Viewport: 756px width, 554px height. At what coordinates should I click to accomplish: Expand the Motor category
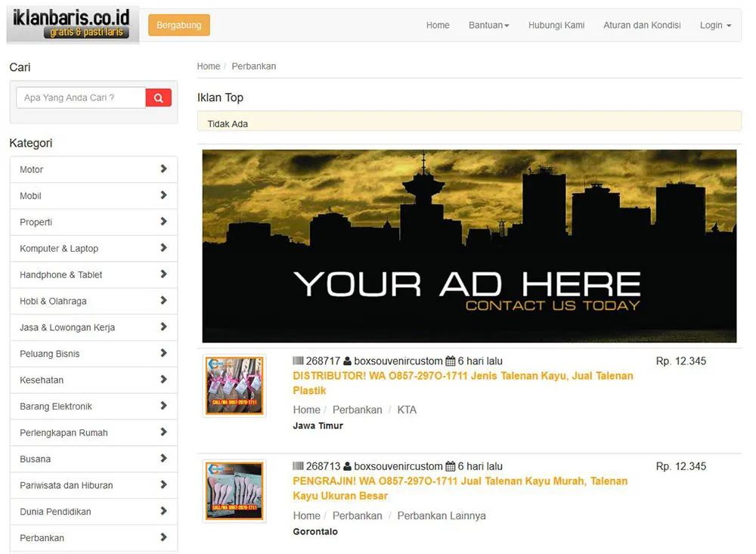coord(93,169)
